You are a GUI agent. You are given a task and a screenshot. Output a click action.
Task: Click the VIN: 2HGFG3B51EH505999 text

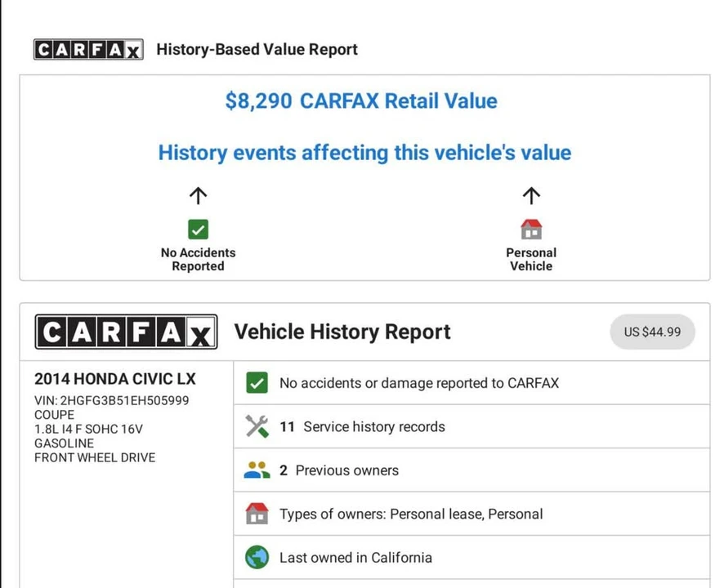(x=112, y=400)
